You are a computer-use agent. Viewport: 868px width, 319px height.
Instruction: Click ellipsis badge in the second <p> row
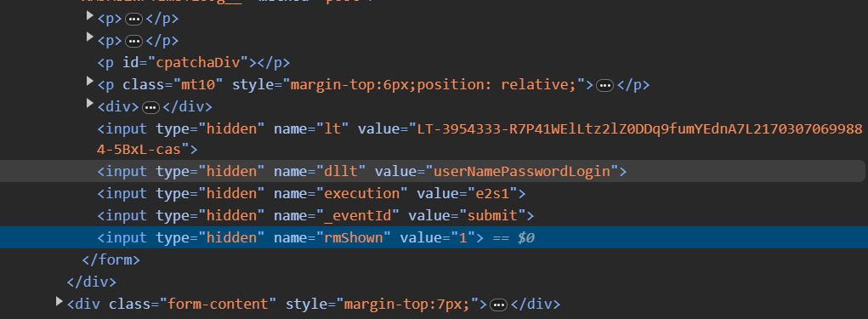(x=134, y=41)
